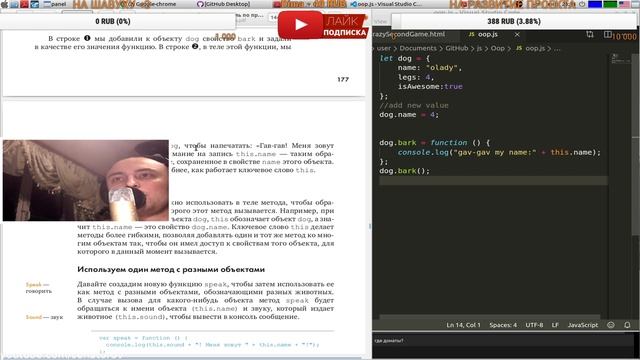This screenshot has width=640, height=360.
Task: Change the LF end-of-line status item
Action: pos(555,325)
